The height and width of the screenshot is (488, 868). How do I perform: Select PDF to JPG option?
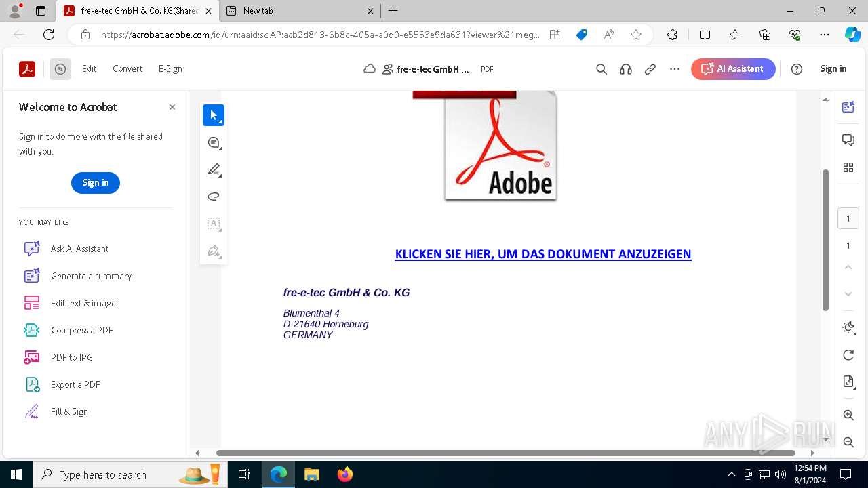click(x=72, y=357)
